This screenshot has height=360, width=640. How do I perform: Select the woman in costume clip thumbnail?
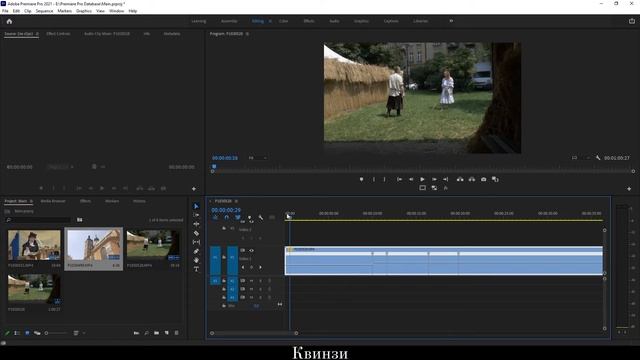click(34, 245)
